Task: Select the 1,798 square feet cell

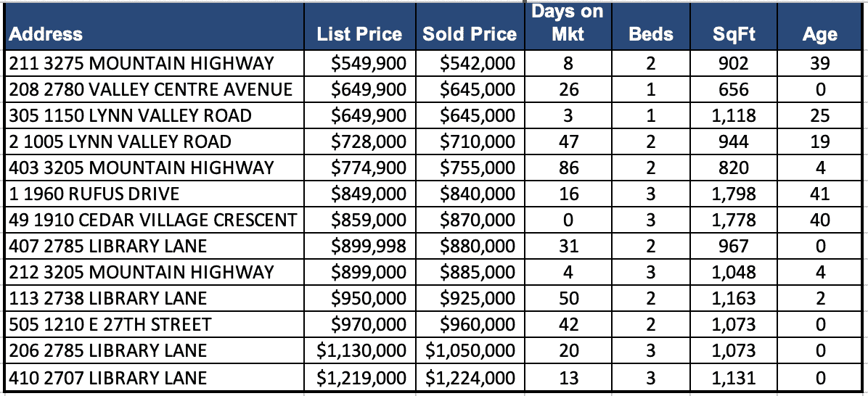Action: tap(734, 194)
